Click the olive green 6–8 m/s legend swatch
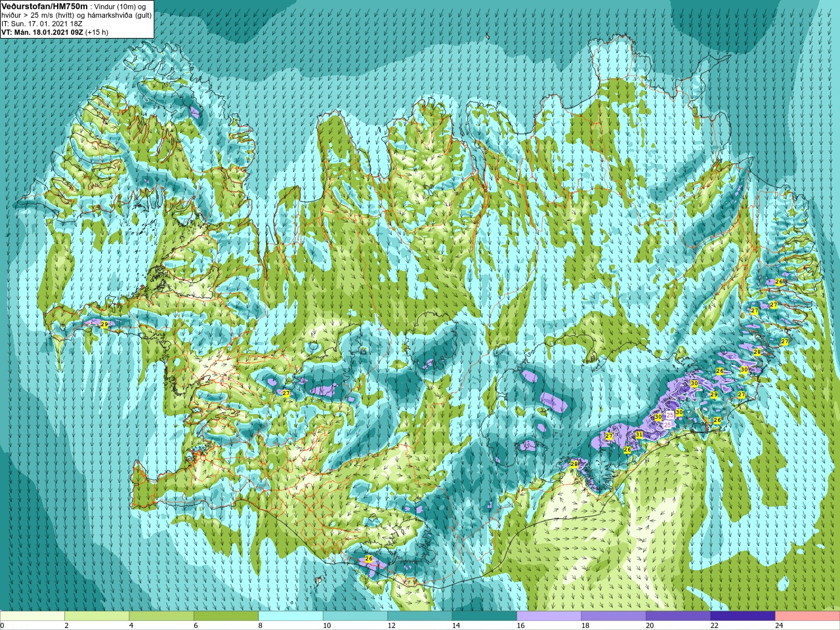 [226, 616]
